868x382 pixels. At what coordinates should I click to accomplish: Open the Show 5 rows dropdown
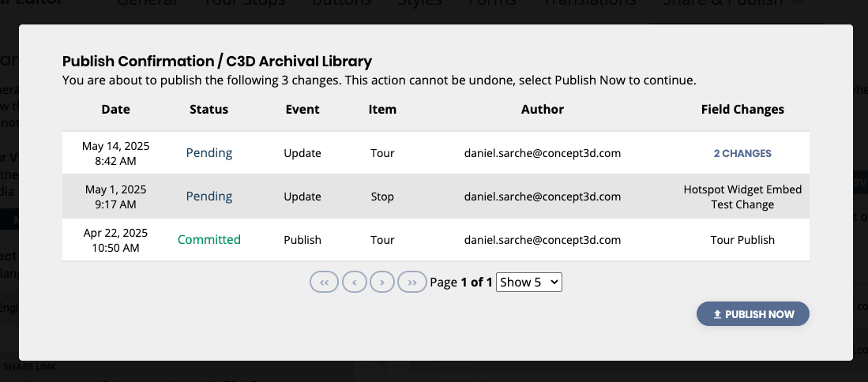[x=528, y=282]
